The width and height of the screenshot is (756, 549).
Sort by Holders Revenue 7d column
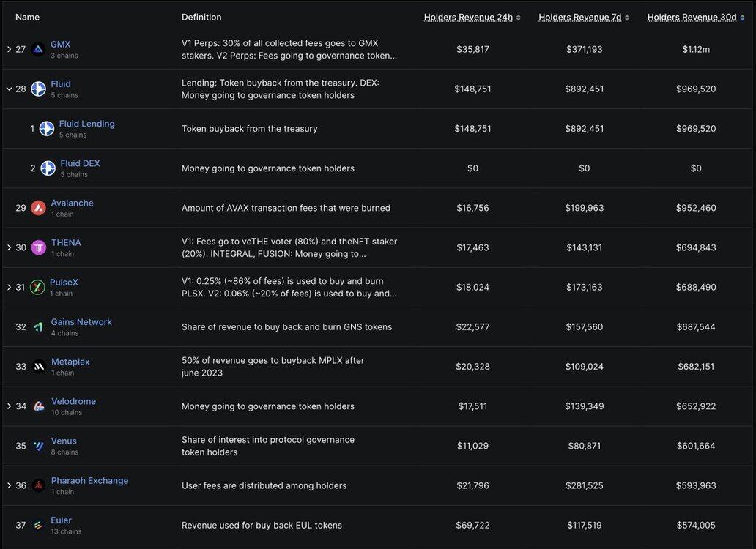[x=584, y=18]
